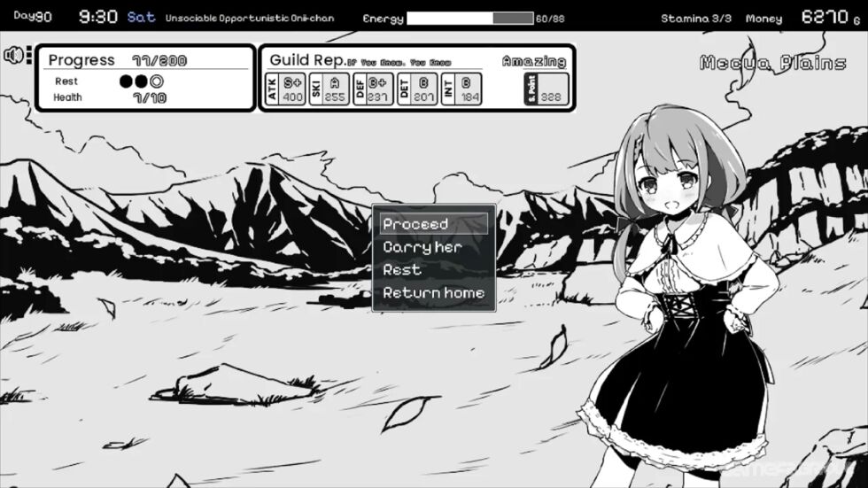Click the Rest circle indicators
This screenshot has width=868, height=488.
[142, 81]
